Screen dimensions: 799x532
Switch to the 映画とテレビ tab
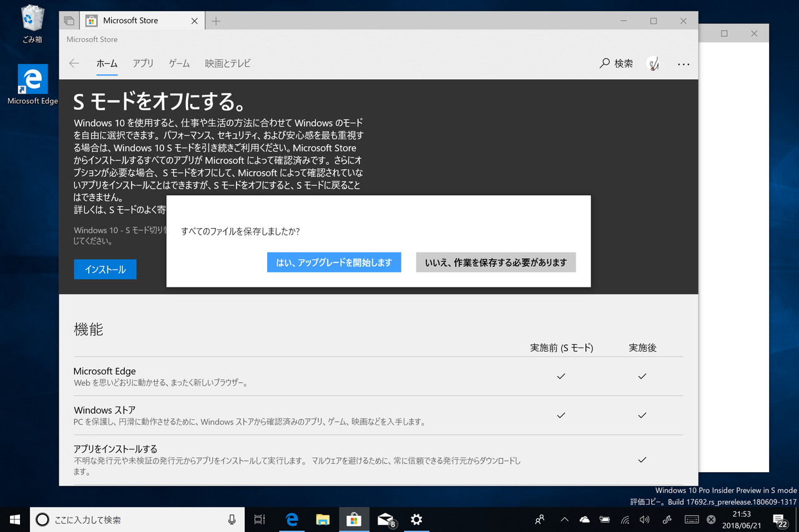[227, 63]
